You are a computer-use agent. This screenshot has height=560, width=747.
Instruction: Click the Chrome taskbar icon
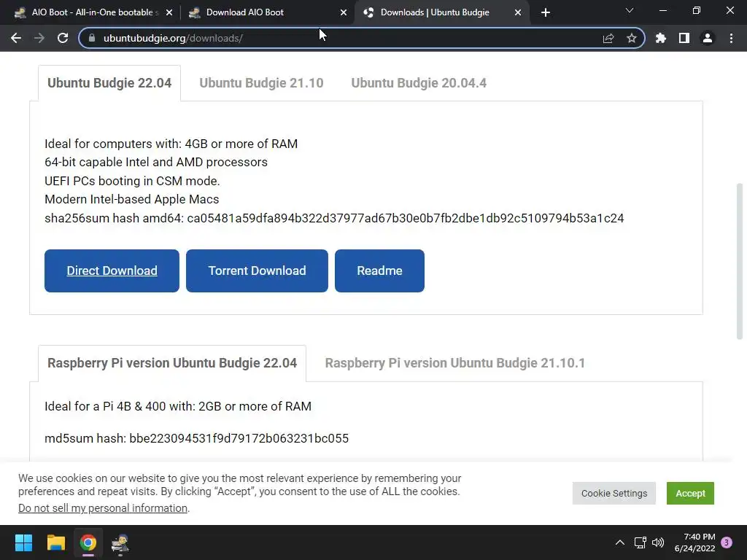[x=88, y=542]
